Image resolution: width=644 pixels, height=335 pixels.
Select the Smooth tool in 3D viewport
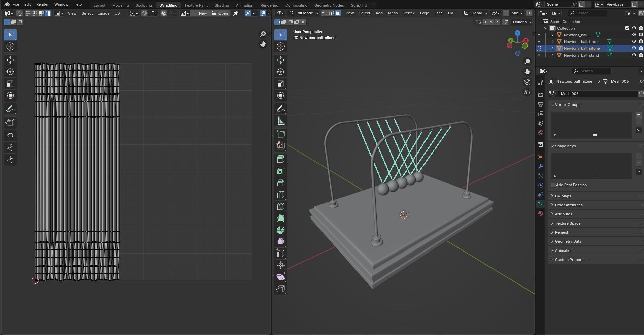pos(281,242)
